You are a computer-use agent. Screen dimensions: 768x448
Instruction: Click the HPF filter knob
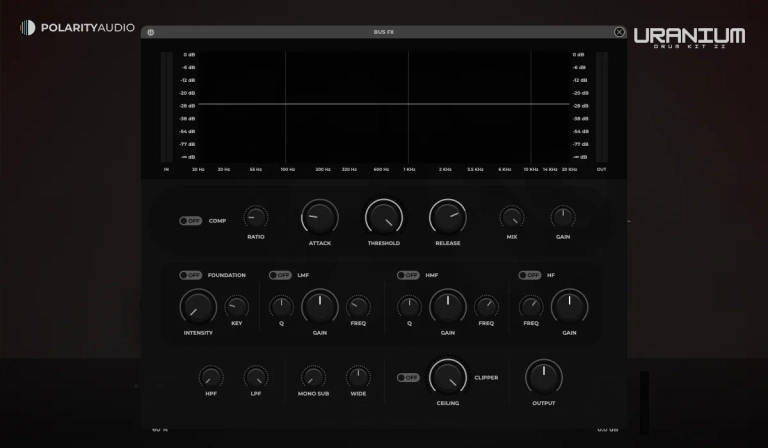tap(211, 377)
